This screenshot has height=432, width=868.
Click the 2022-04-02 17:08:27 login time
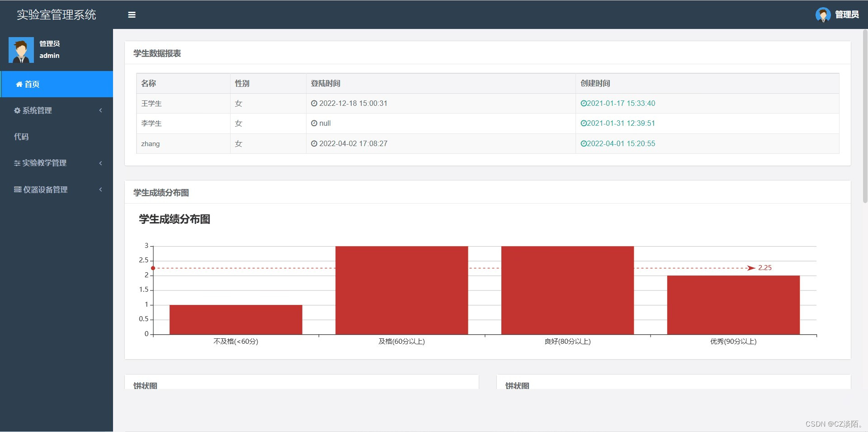click(x=353, y=143)
